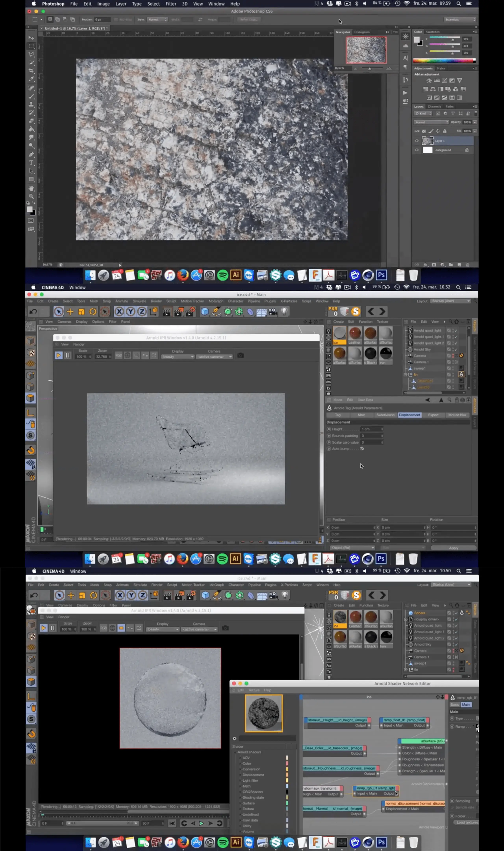Image resolution: width=504 pixels, height=851 pixels.
Task: Select the Horizontal Type tool
Action: [x=31, y=163]
